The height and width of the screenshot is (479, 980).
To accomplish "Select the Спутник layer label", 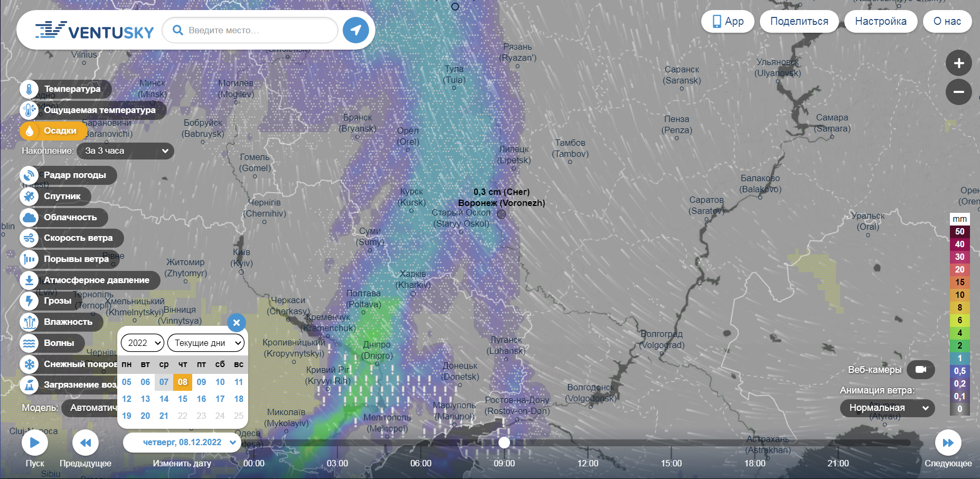I will [62, 196].
